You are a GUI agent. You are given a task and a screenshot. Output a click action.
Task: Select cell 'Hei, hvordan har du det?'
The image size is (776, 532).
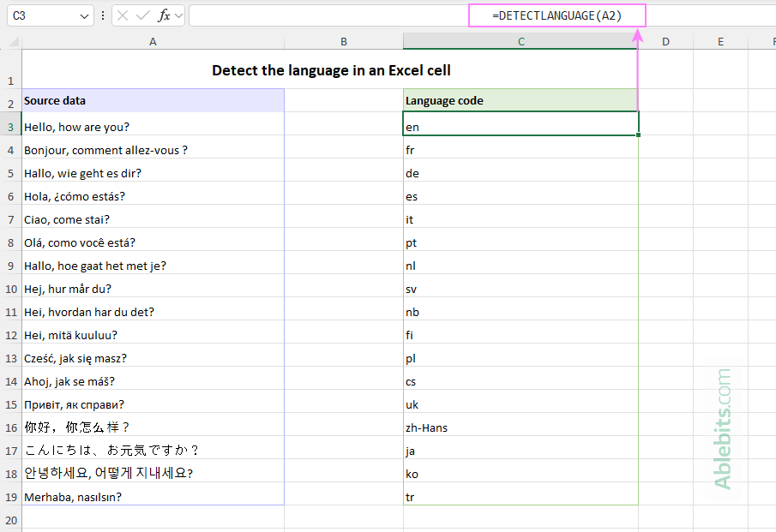pos(153,308)
